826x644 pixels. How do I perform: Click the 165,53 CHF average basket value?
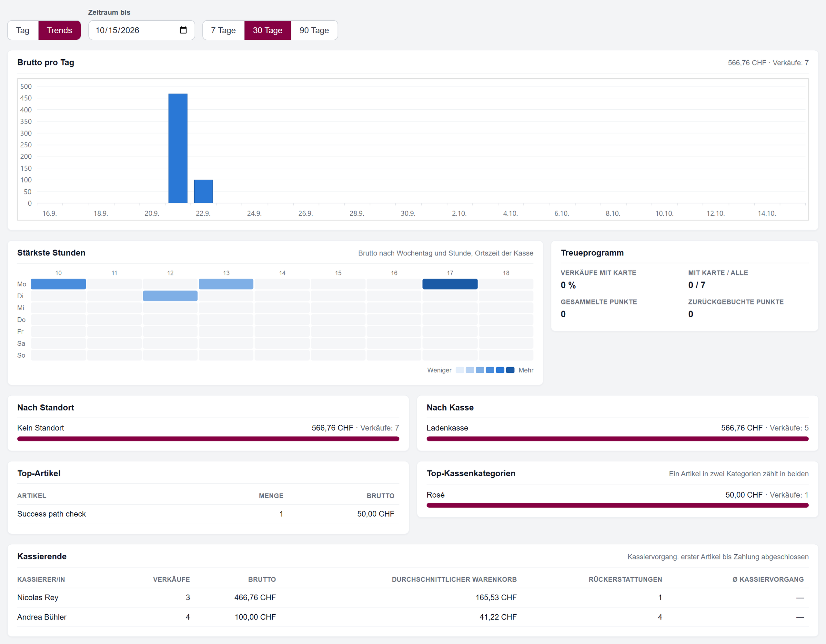496,598
